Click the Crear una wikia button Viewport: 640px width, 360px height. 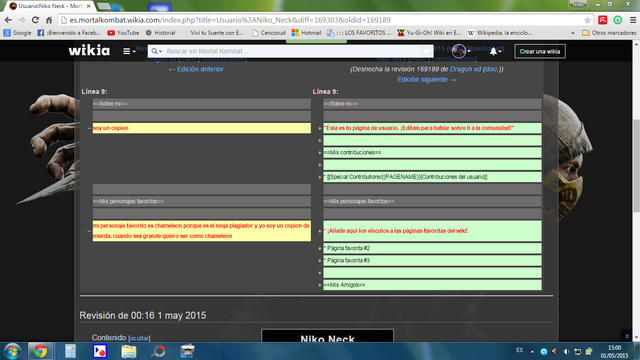pyautogui.click(x=540, y=51)
